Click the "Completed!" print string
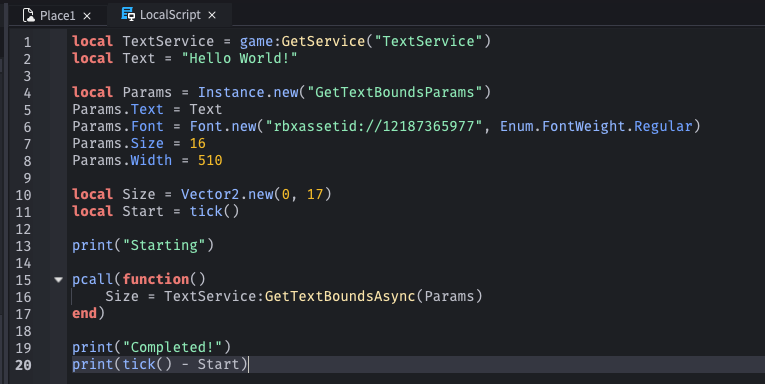Image resolution: width=765 pixels, height=384 pixels. click(172, 347)
